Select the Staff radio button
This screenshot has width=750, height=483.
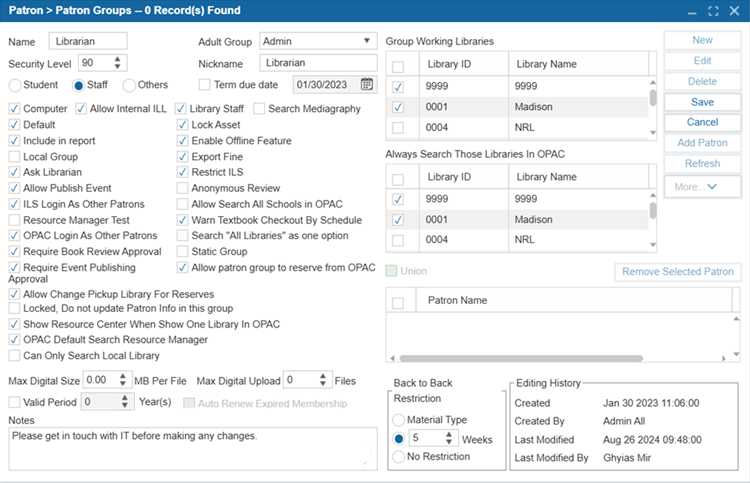[x=78, y=85]
